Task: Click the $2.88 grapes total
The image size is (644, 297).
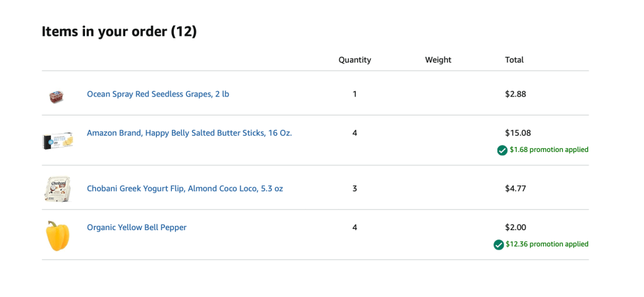Action: (515, 94)
